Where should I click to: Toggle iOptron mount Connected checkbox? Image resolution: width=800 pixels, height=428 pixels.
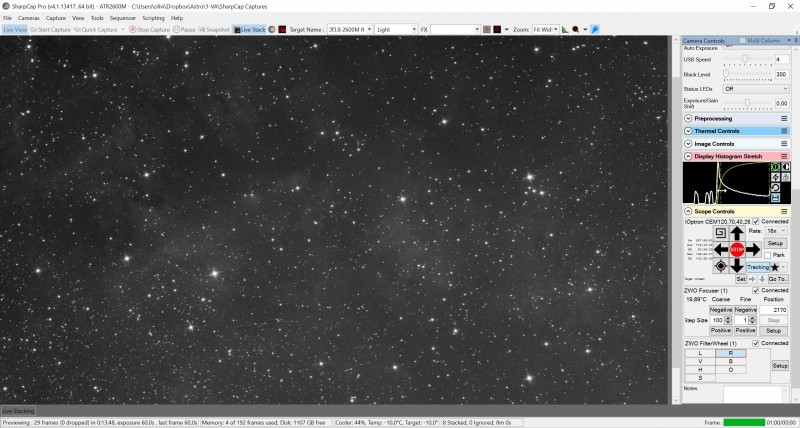tap(756, 221)
